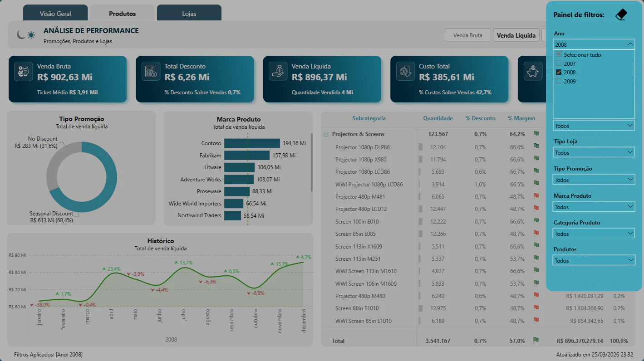Collapse the Projectors & Screens row
Screen dimensions: 644x361
click(x=326, y=135)
